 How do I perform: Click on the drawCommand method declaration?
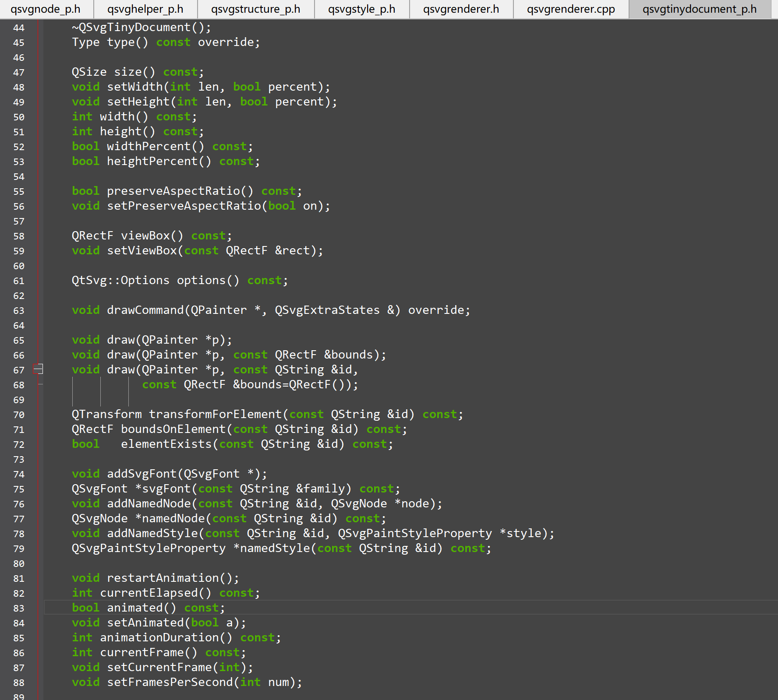pos(145,310)
